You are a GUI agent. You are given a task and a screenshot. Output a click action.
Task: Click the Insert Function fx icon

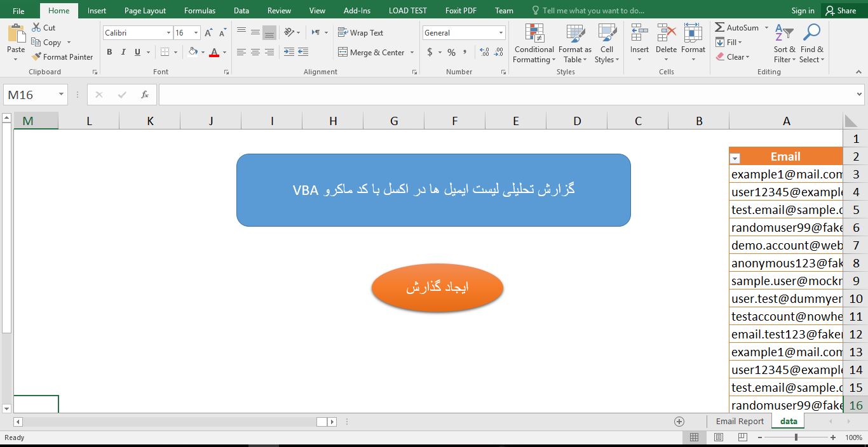click(145, 95)
